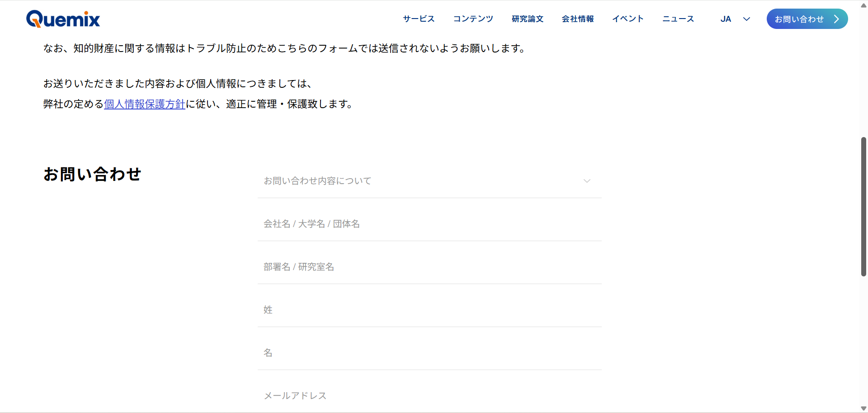Click into the 姓 field
Viewport: 868px width, 413px height.
(429, 310)
